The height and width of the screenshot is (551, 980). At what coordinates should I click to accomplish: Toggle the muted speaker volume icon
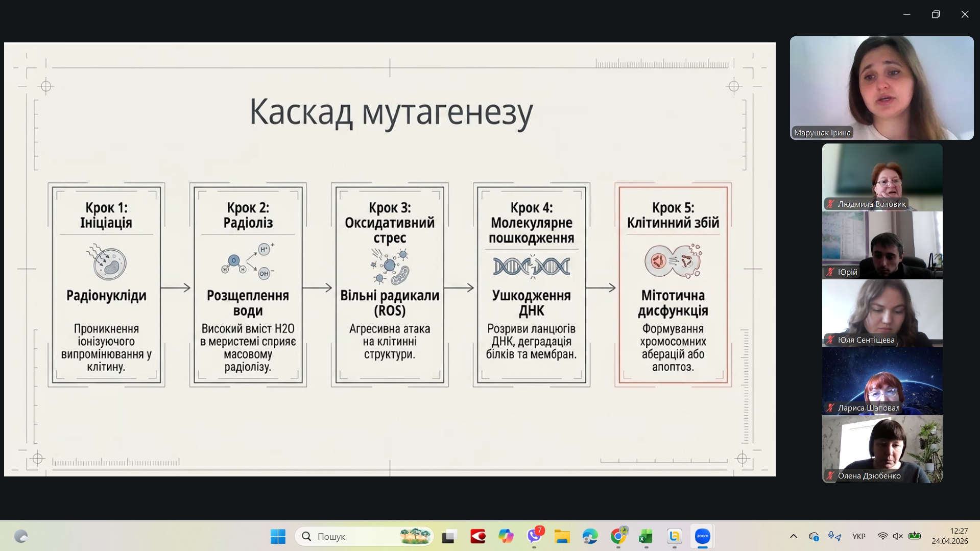[898, 536]
